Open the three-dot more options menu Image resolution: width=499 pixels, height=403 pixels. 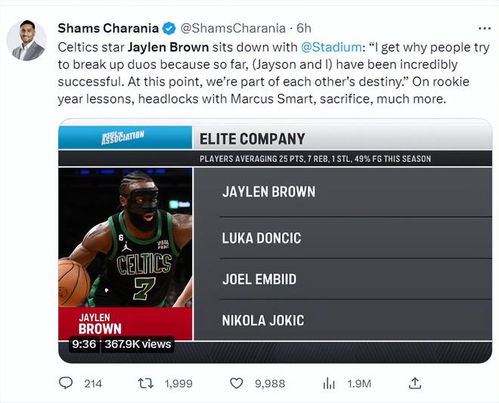(484, 29)
